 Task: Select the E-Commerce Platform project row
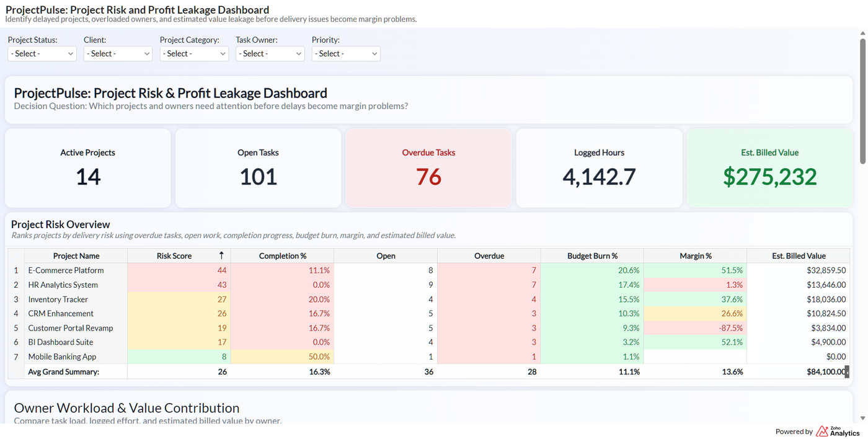pyautogui.click(x=428, y=270)
